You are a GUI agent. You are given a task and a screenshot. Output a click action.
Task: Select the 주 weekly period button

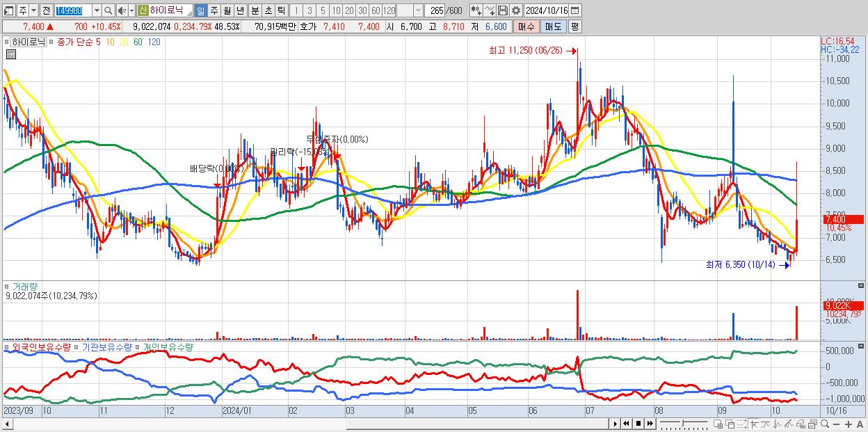[214, 10]
